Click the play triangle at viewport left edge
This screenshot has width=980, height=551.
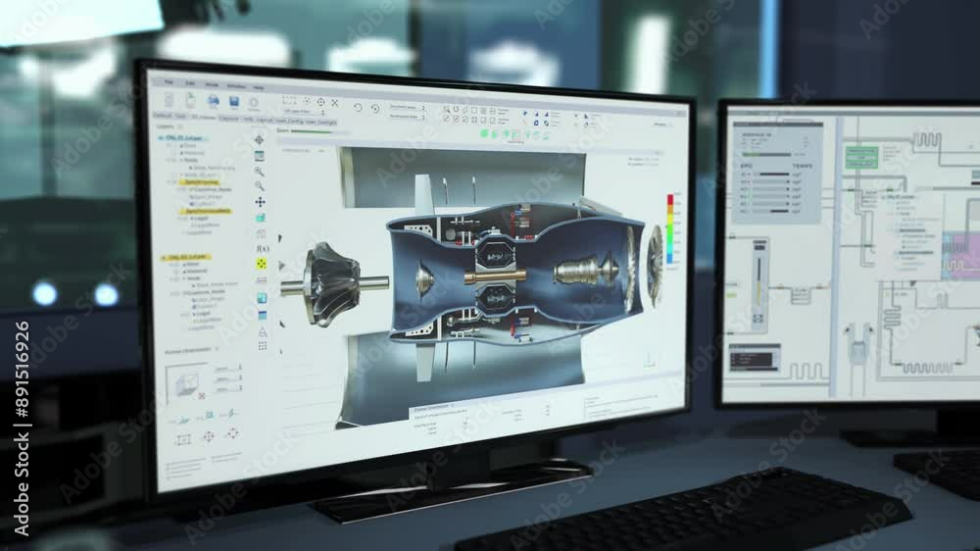(x=282, y=265)
